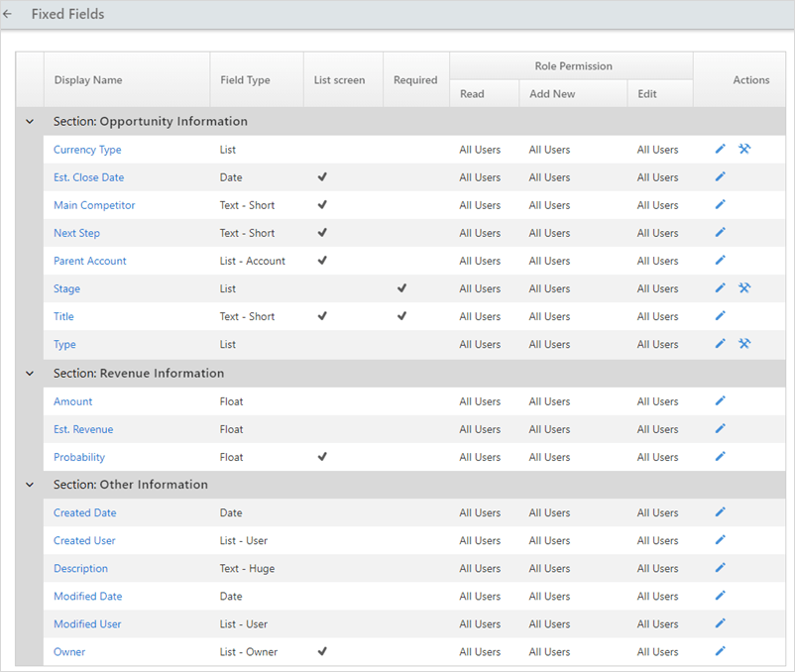Image resolution: width=795 pixels, height=672 pixels.
Task: Open the Probability field link
Action: coord(79,457)
